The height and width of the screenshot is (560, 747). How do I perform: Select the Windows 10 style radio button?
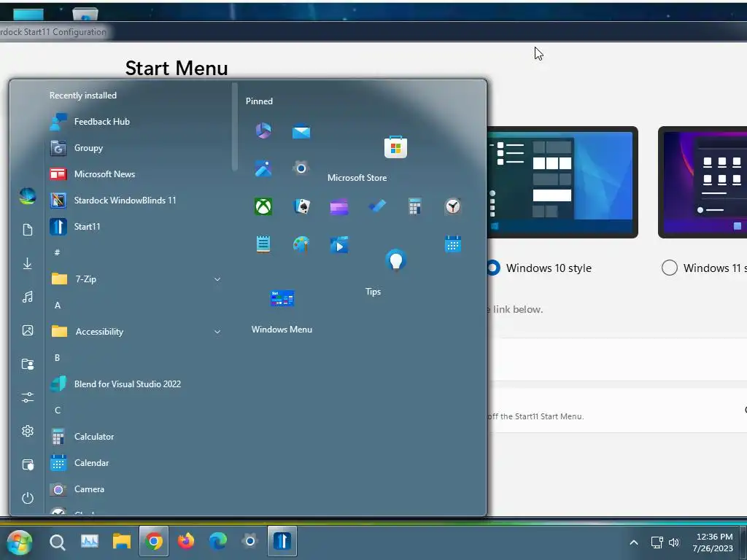coord(493,268)
